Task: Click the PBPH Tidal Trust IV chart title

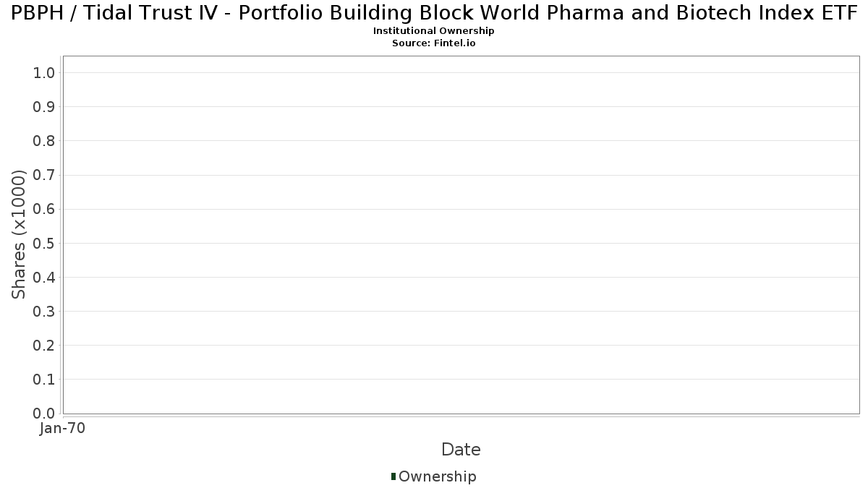Action: coord(434,13)
